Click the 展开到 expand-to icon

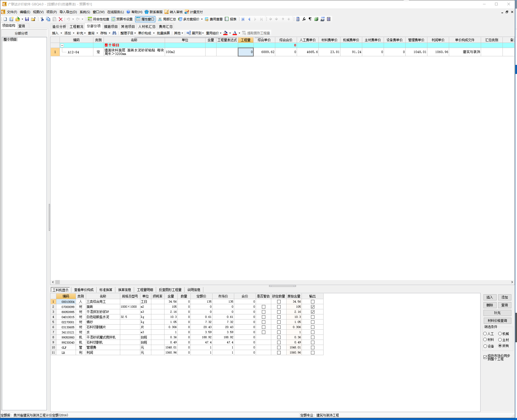point(189,33)
